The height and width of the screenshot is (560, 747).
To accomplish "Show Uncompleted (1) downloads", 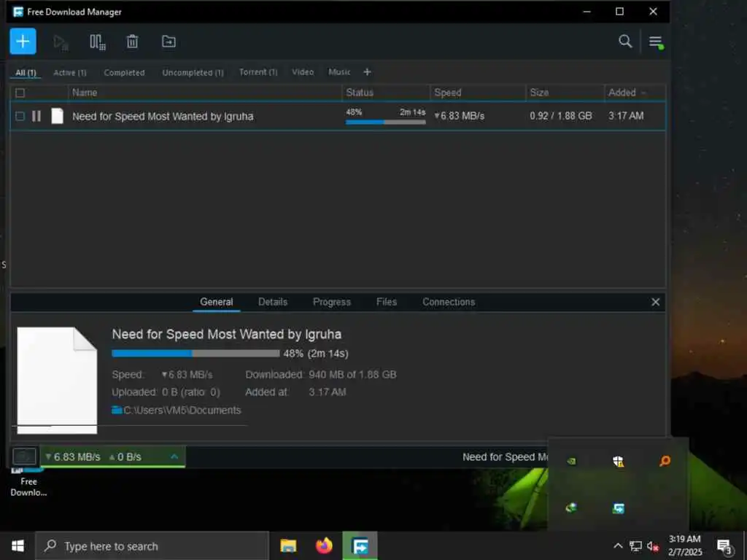I will pyautogui.click(x=193, y=72).
